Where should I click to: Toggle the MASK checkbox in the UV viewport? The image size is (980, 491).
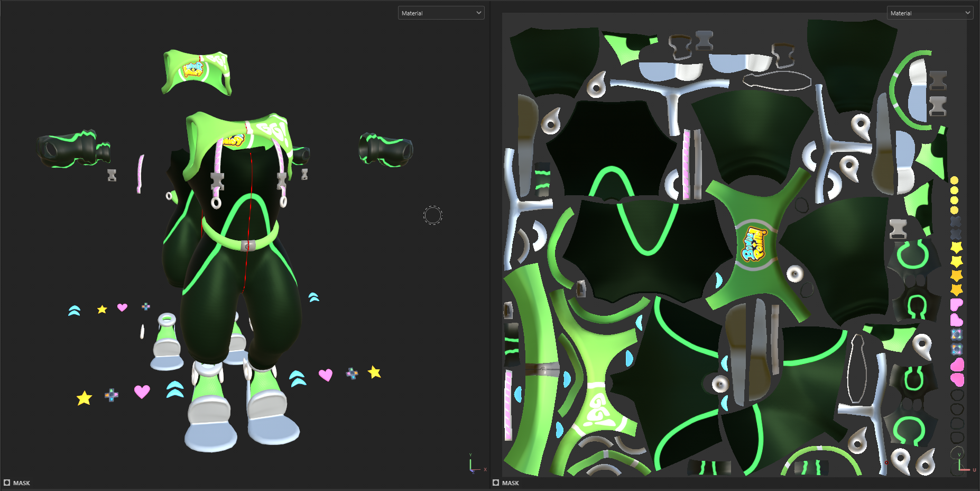[496, 483]
